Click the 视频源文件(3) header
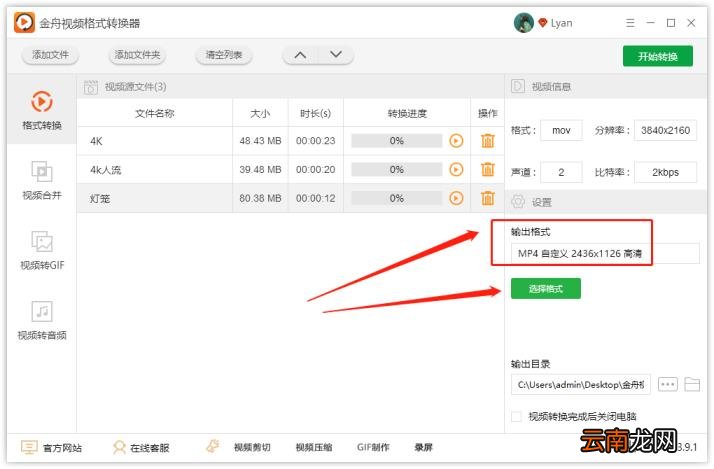The width and height of the screenshot is (714, 469). [x=135, y=87]
